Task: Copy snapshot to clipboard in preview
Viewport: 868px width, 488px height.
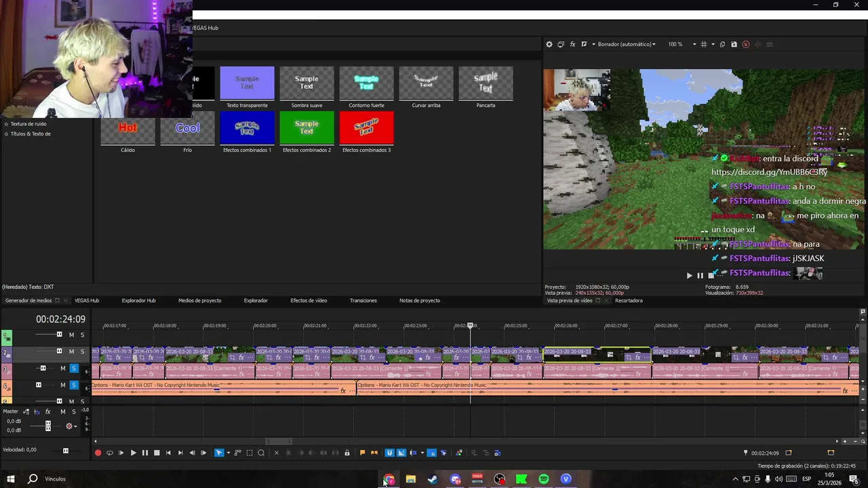Action: tap(722, 44)
